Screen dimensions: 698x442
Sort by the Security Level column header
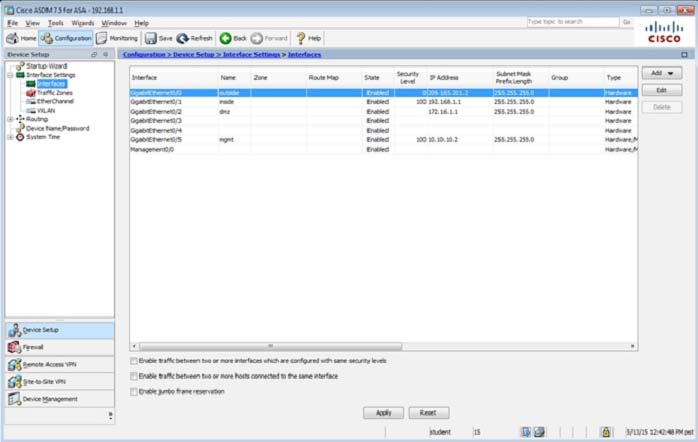408,77
